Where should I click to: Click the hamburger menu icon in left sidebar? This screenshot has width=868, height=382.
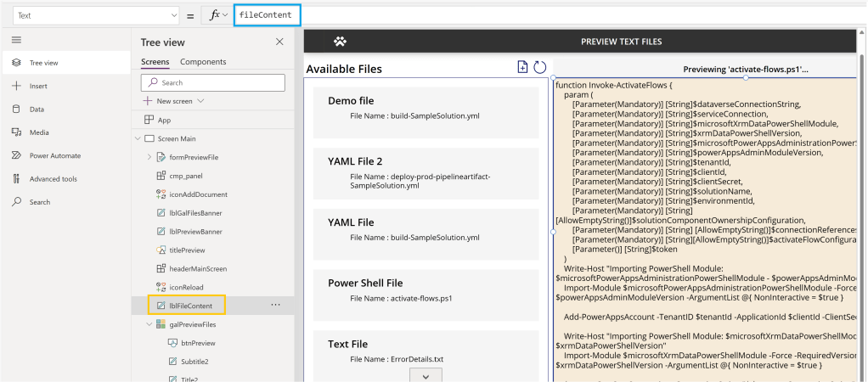(x=16, y=40)
